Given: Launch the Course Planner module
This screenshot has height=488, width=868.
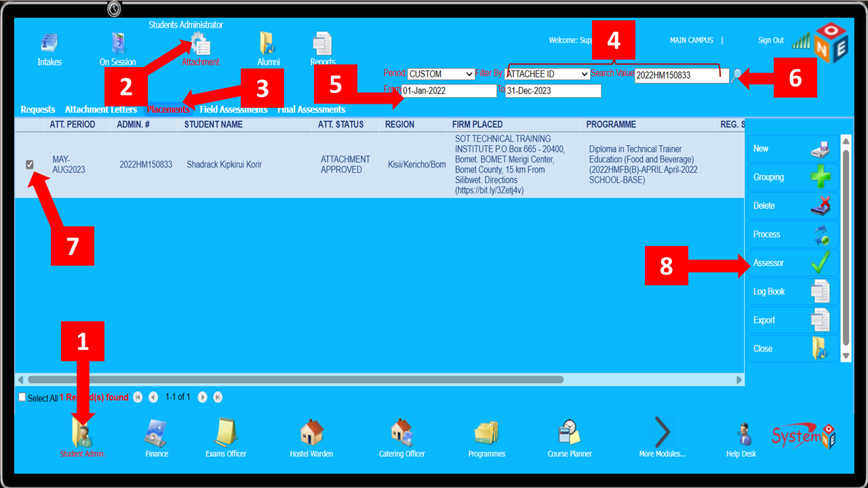Looking at the screenshot, I should [x=570, y=434].
